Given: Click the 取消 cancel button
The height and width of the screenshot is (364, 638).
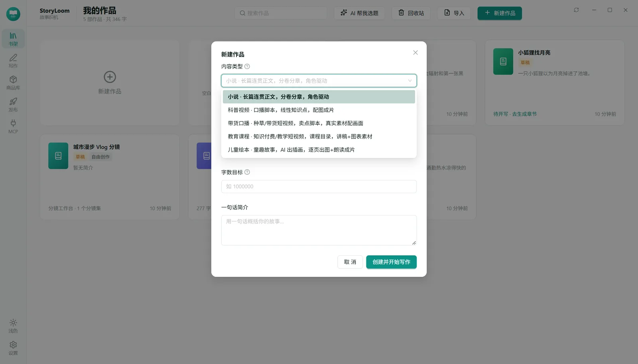Looking at the screenshot, I should (350, 262).
